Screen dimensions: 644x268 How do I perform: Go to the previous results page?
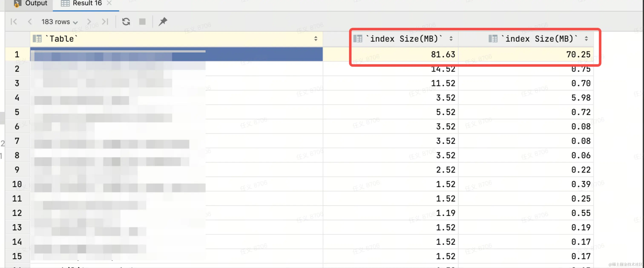click(30, 22)
